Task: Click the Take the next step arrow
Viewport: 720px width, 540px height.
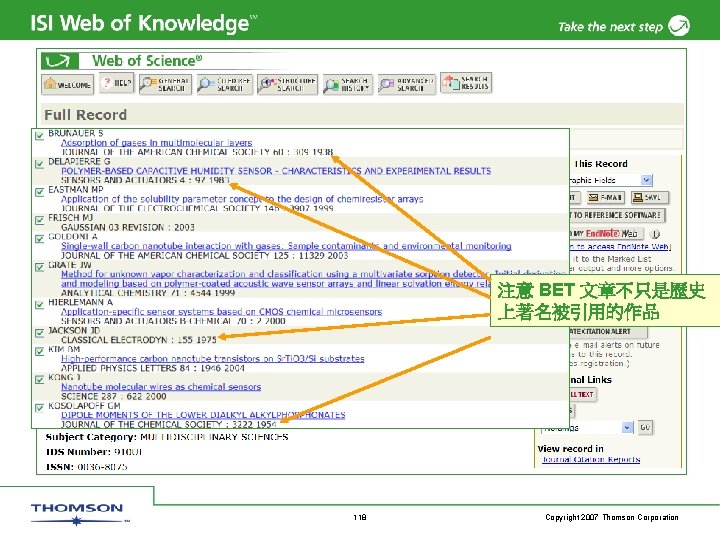Action: (x=679, y=25)
